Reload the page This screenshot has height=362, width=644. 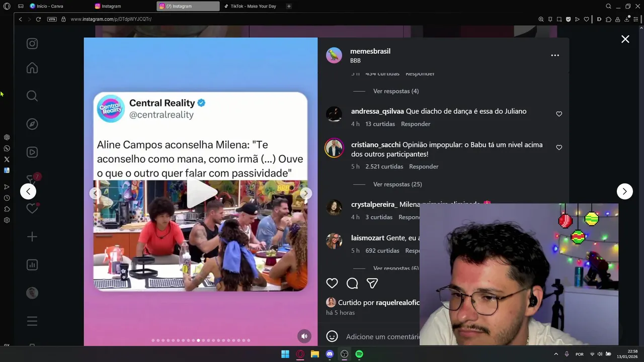coord(38,19)
